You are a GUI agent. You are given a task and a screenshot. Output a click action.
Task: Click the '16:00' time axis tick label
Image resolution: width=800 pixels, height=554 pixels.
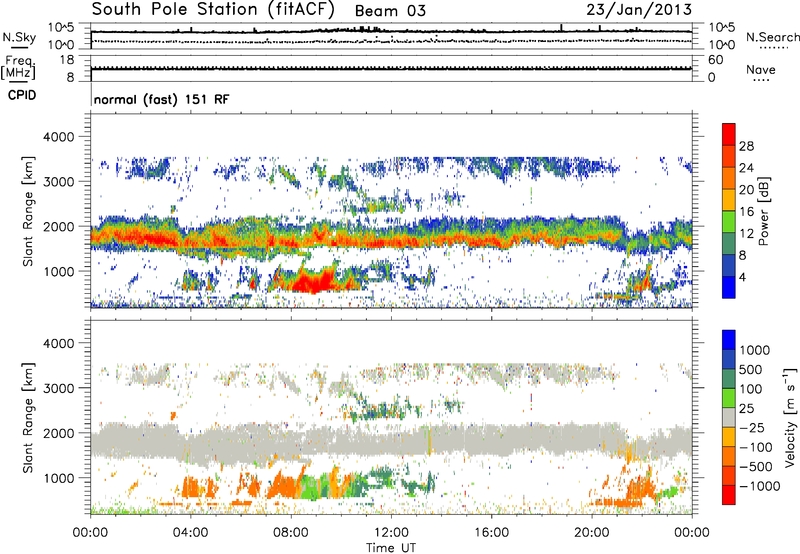(x=491, y=533)
